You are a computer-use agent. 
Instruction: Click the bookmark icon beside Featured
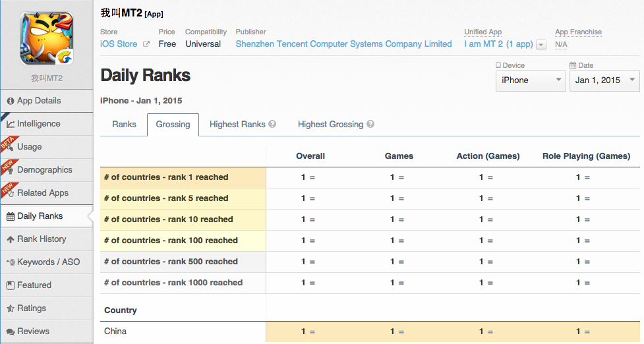pos(11,285)
